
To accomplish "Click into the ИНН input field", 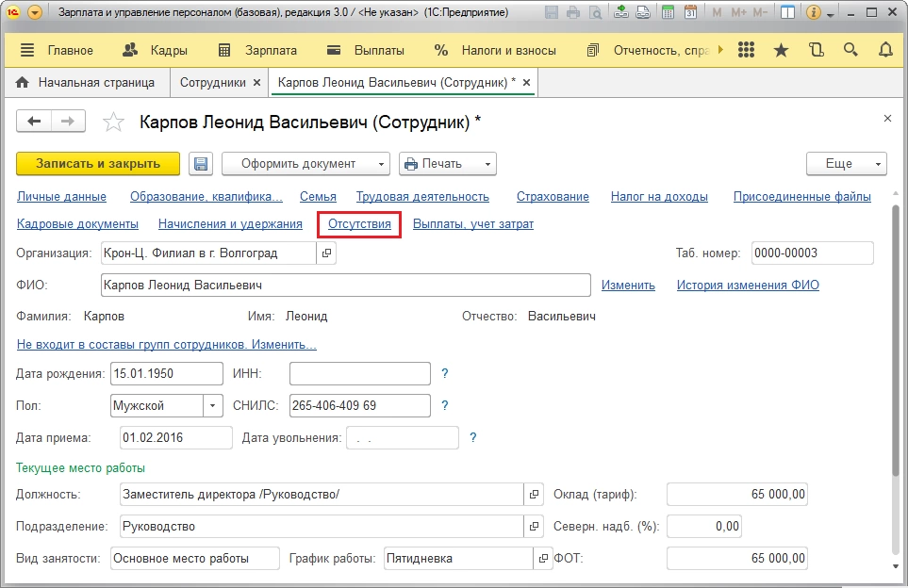I will pyautogui.click(x=359, y=373).
